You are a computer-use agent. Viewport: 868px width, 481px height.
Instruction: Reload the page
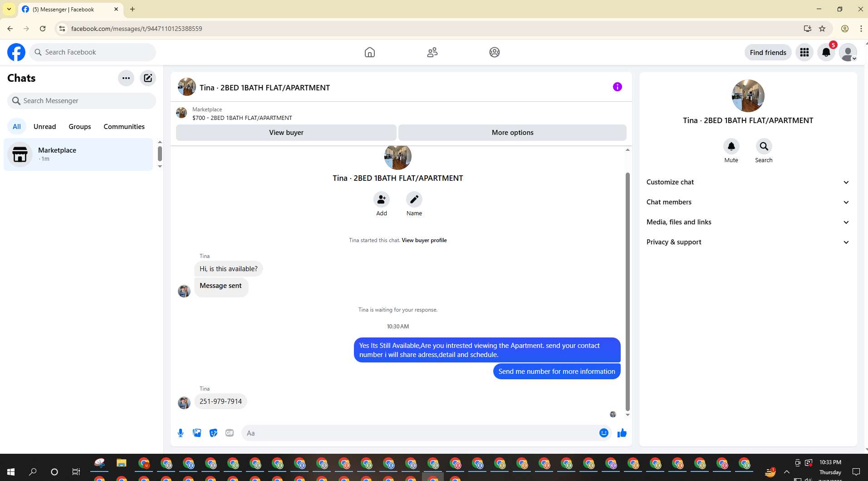pyautogui.click(x=43, y=29)
